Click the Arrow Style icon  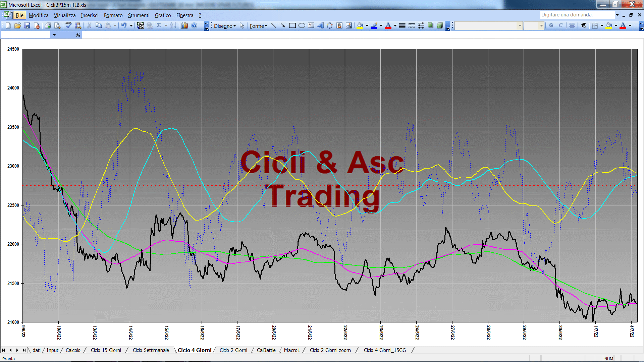click(x=421, y=25)
